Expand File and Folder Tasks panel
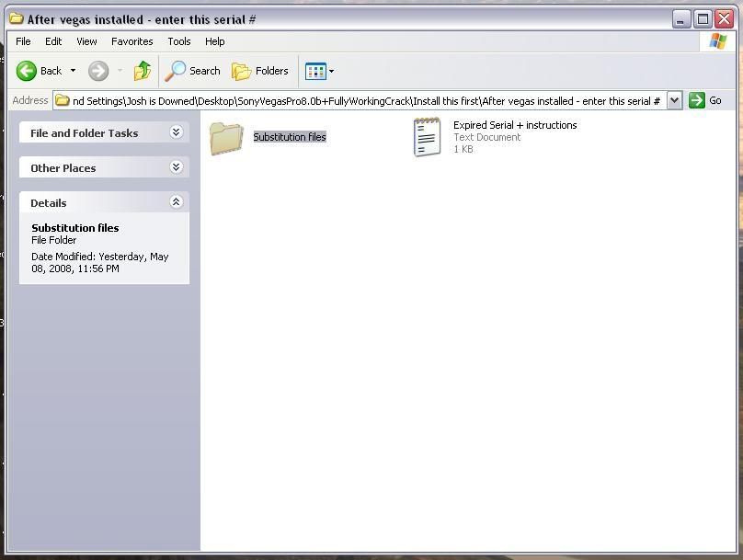743x560 pixels. [176, 132]
